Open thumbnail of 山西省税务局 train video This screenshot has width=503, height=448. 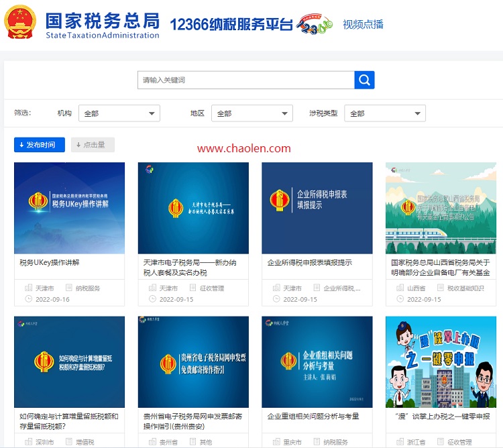coord(441,208)
